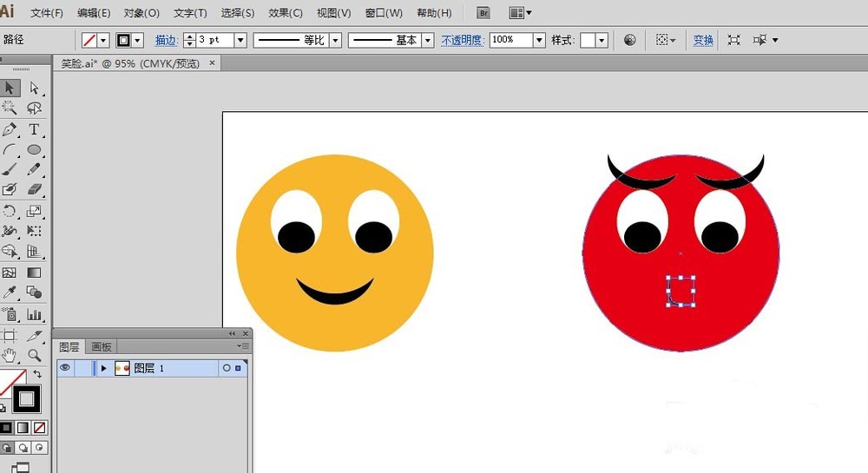868x473 pixels.
Task: Click the 描边 link label
Action: tap(166, 40)
